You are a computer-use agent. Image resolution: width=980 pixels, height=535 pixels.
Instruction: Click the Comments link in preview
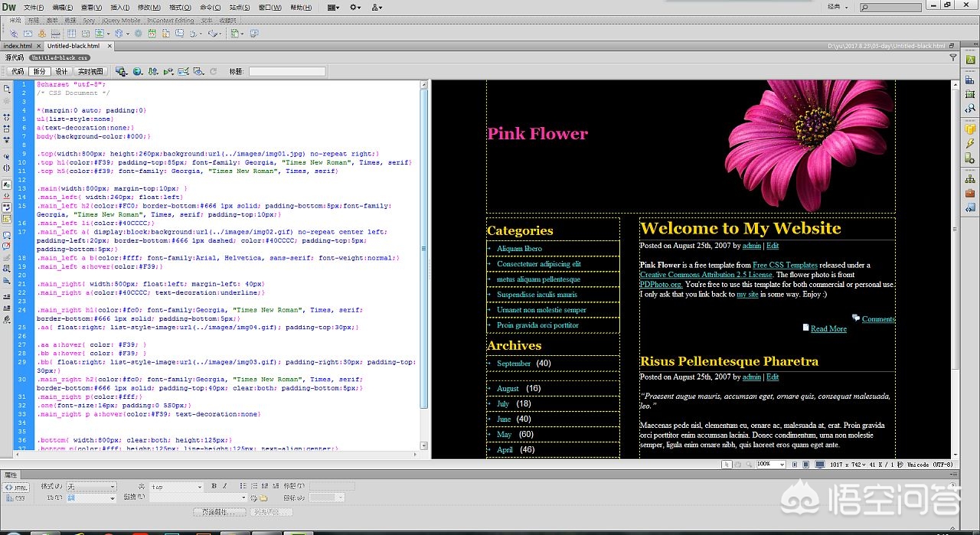(878, 319)
